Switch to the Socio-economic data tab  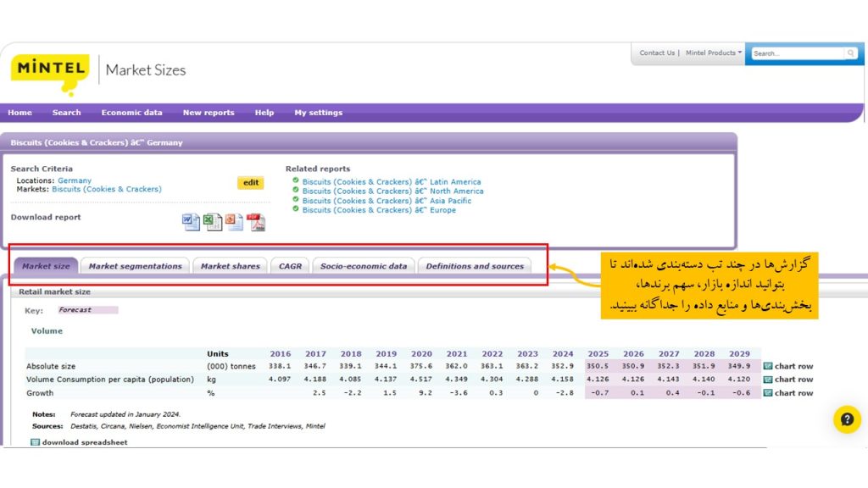pos(364,266)
